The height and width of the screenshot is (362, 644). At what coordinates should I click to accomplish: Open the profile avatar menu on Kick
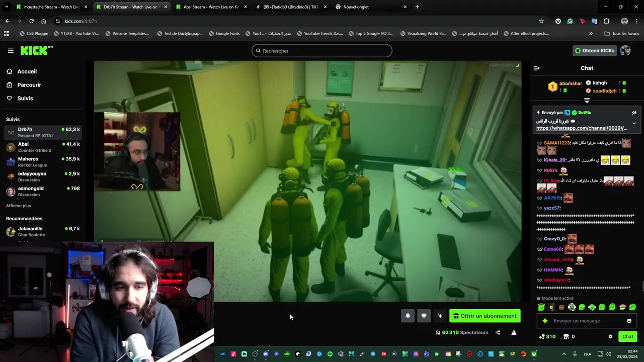point(625,51)
